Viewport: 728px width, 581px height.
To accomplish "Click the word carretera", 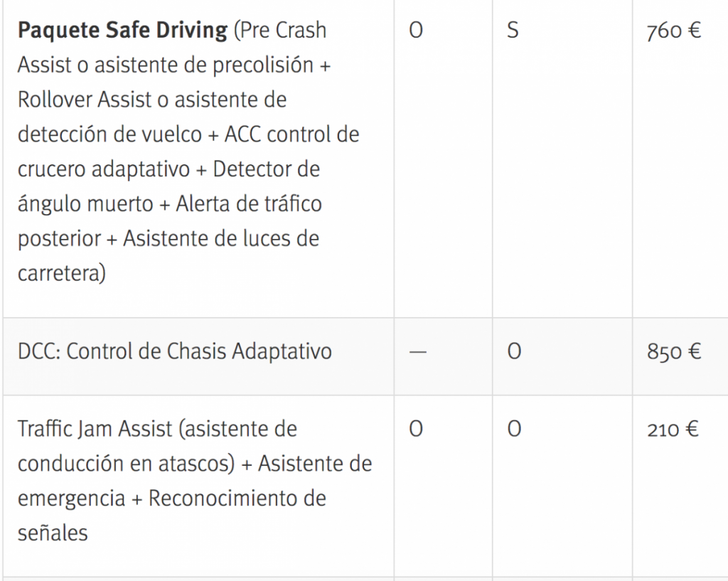I will point(59,274).
